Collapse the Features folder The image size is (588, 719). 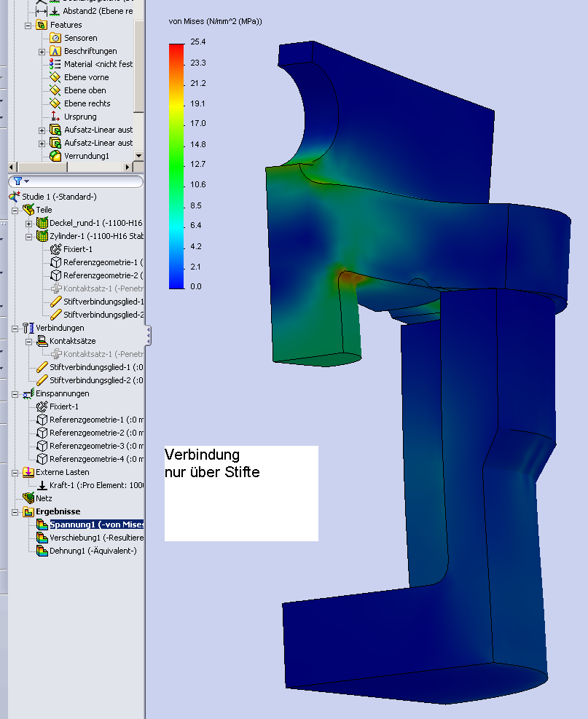(x=28, y=25)
